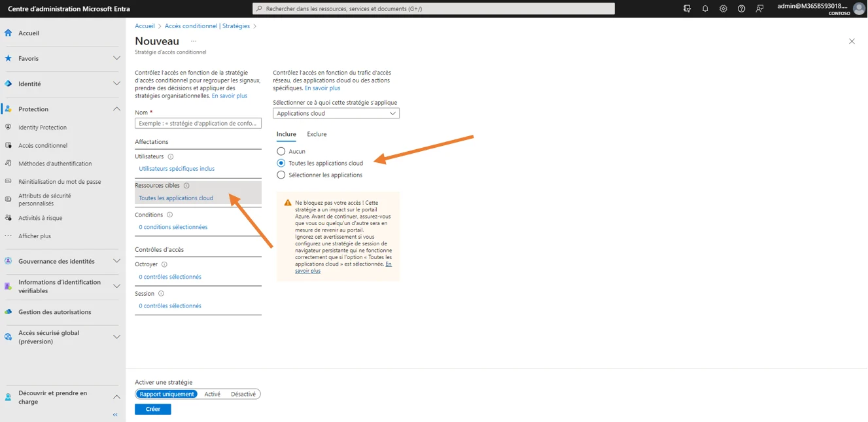This screenshot has width=868, height=422.
Task: Open the settings gear icon
Action: 723,9
